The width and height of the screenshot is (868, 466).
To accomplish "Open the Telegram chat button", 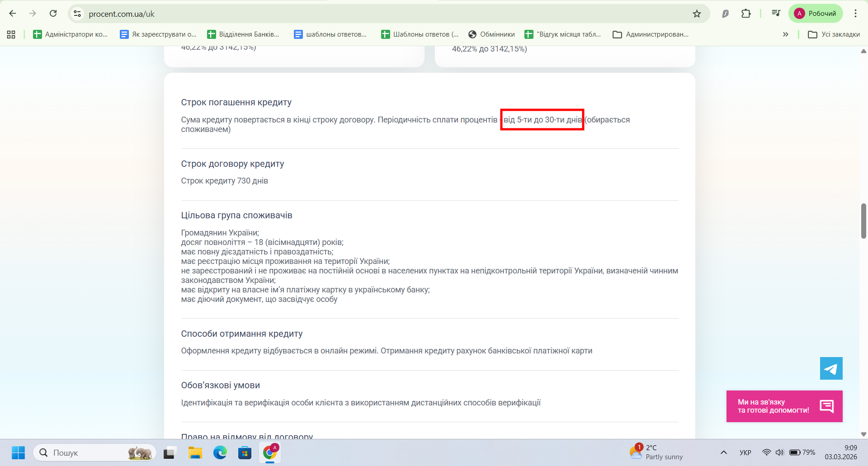I will (831, 368).
